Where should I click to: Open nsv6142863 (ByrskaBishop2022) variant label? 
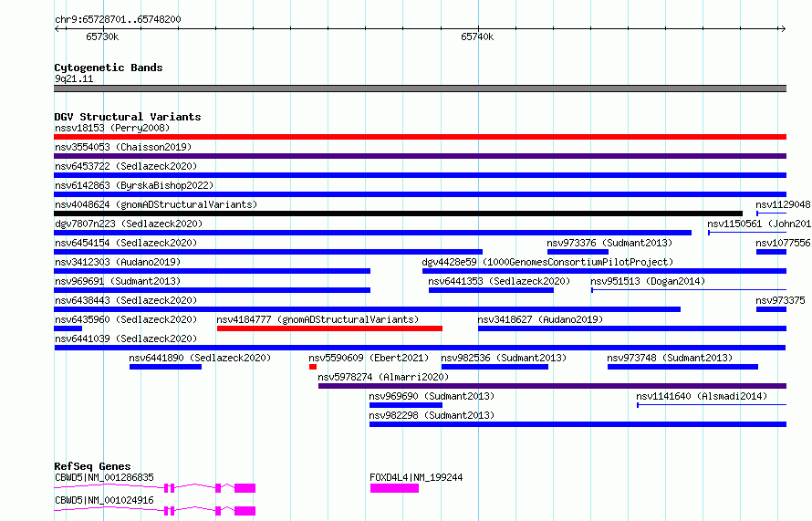(x=134, y=185)
